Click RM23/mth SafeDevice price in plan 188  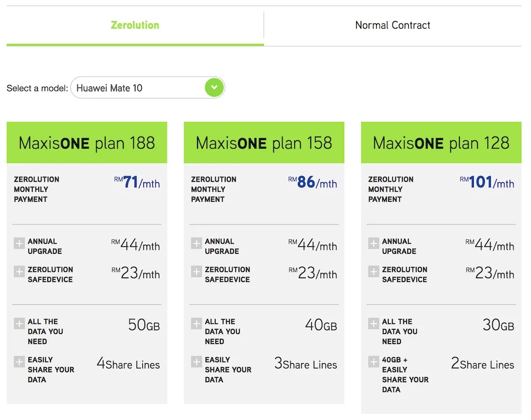pos(136,273)
